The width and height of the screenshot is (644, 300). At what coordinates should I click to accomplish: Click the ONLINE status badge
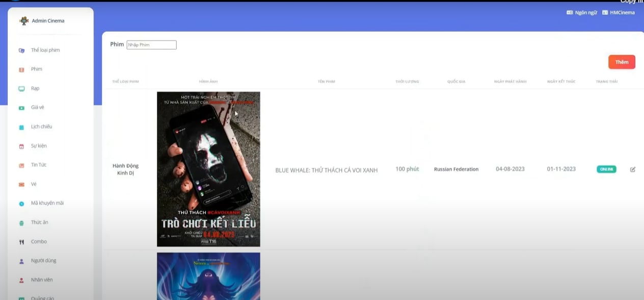coord(606,169)
